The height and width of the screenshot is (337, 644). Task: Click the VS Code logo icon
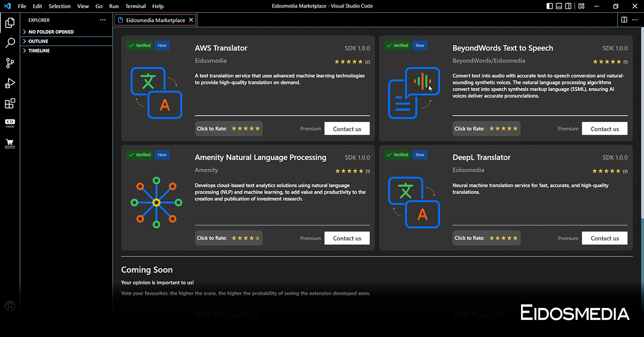8,6
